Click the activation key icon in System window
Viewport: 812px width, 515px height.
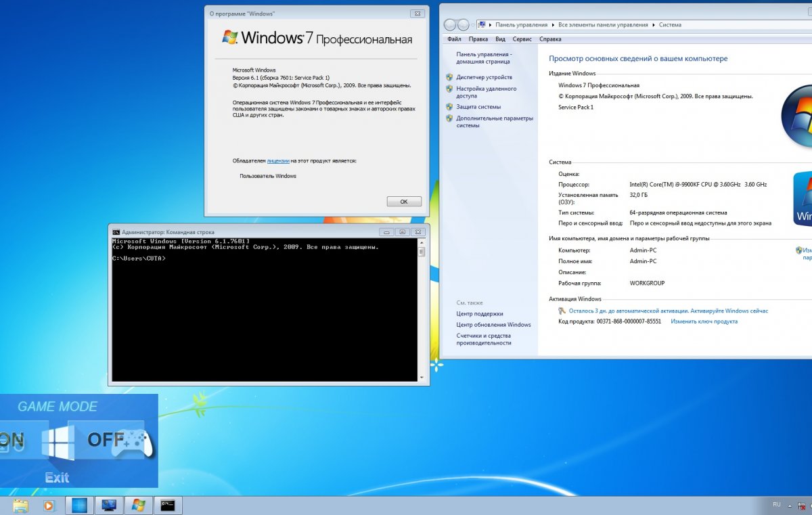coord(562,311)
